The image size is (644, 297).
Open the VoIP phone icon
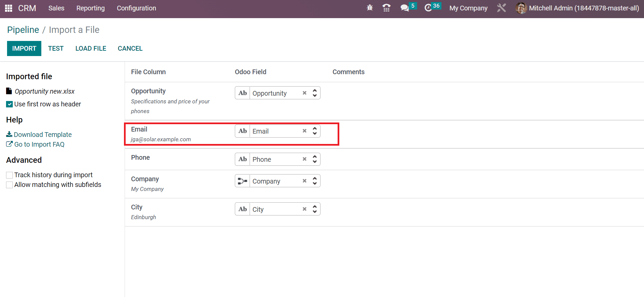[x=387, y=8]
